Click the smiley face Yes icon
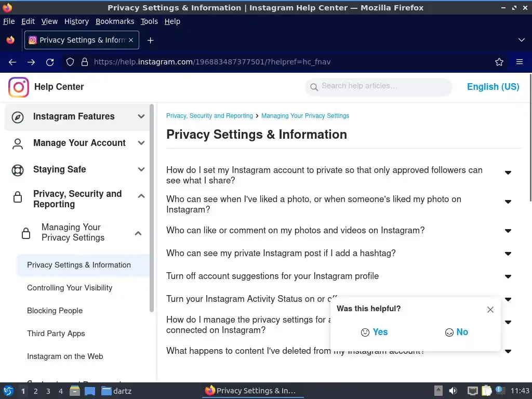532x399 pixels. [365, 332]
